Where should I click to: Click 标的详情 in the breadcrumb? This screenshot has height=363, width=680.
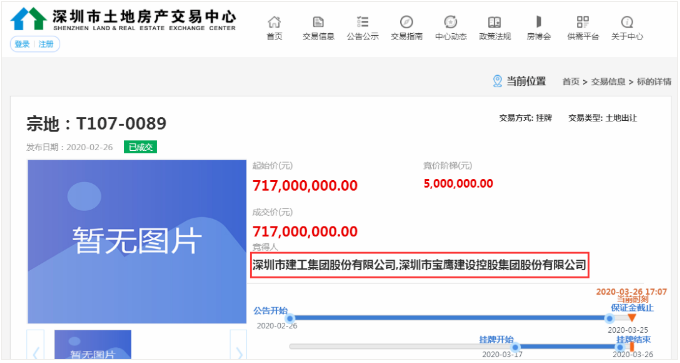click(654, 82)
